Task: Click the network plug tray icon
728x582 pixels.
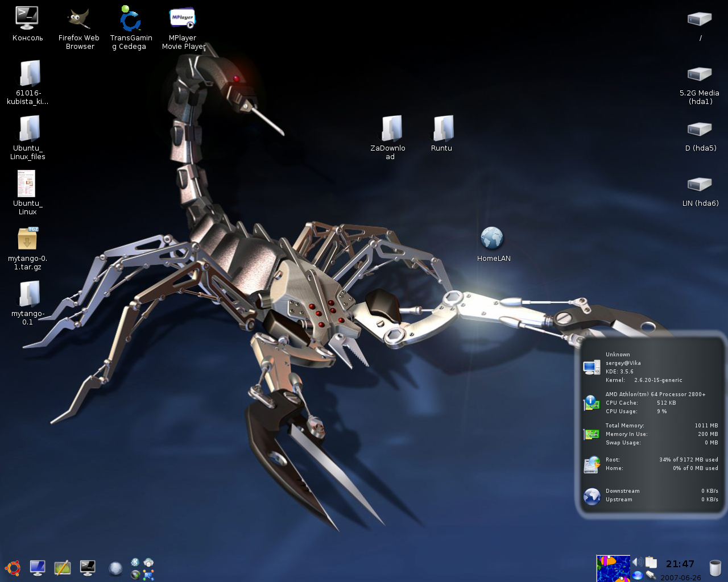Action: (x=651, y=575)
